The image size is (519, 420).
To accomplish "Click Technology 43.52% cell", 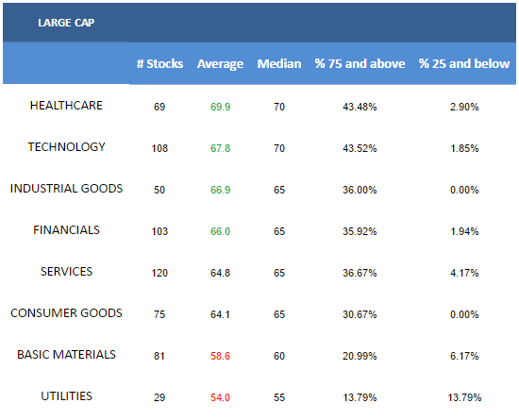I will coord(360,148).
